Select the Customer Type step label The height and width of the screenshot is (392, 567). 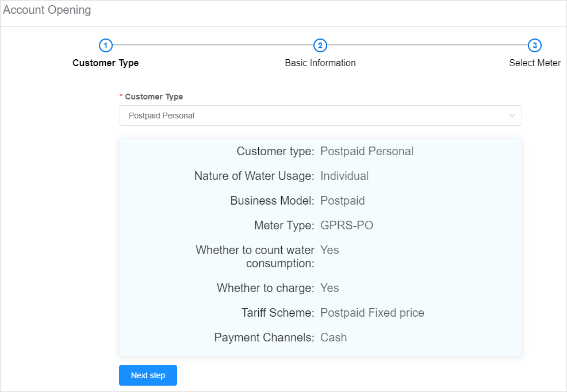(x=106, y=63)
